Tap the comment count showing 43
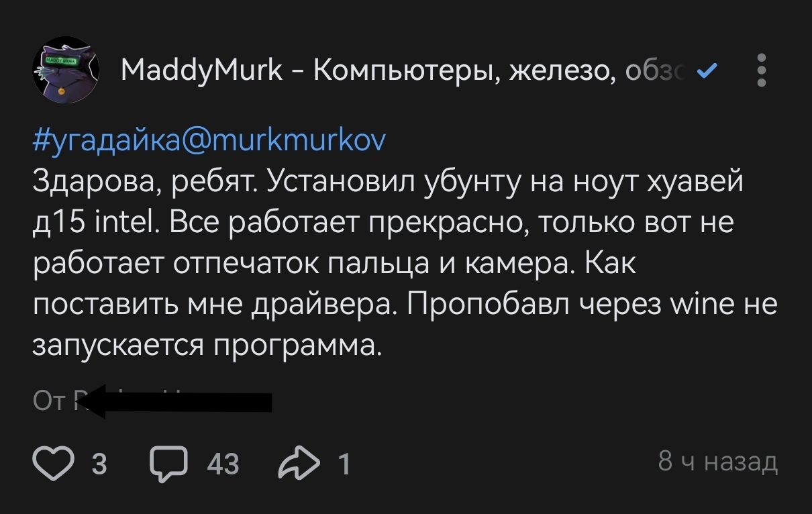The width and height of the screenshot is (812, 514). coord(223,464)
